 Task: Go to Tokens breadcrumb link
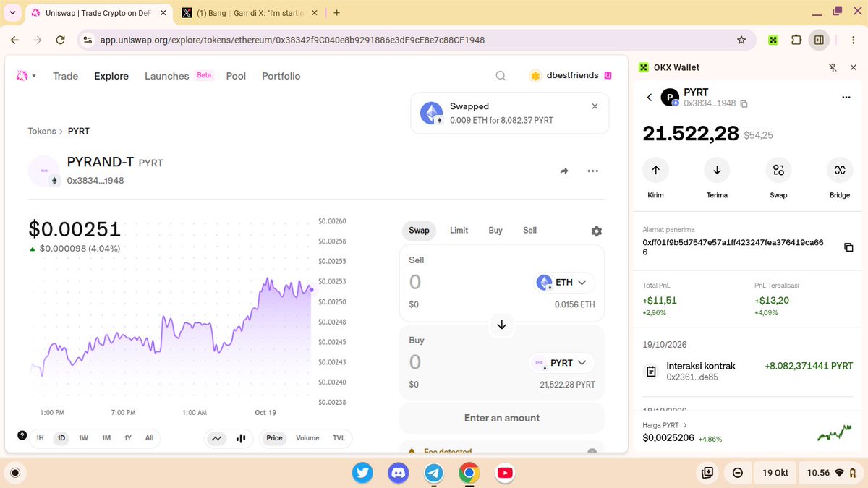pyautogui.click(x=42, y=131)
